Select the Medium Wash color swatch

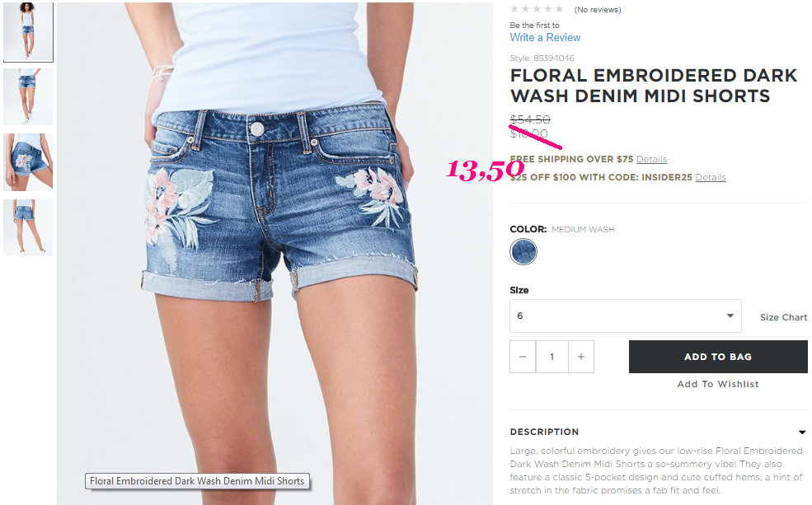point(523,252)
